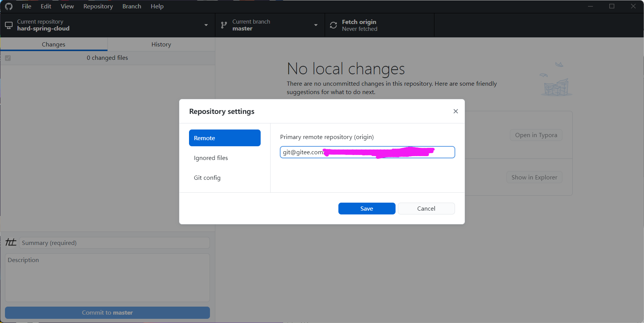Click the sync arrows icon for Fetch origin

[x=333, y=25]
